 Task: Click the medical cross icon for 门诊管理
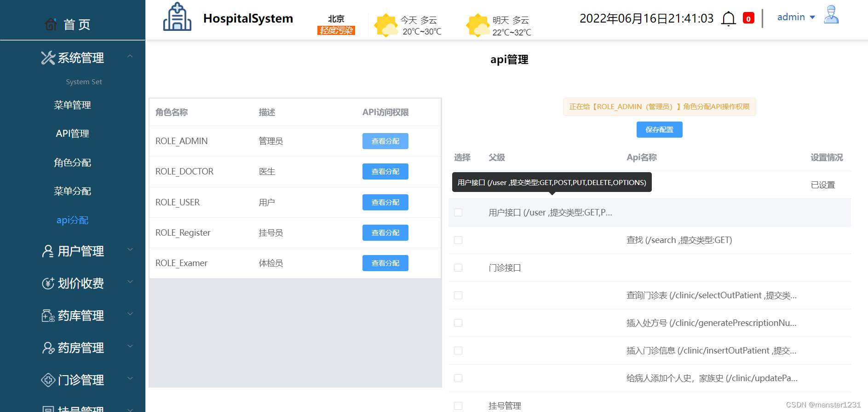48,380
